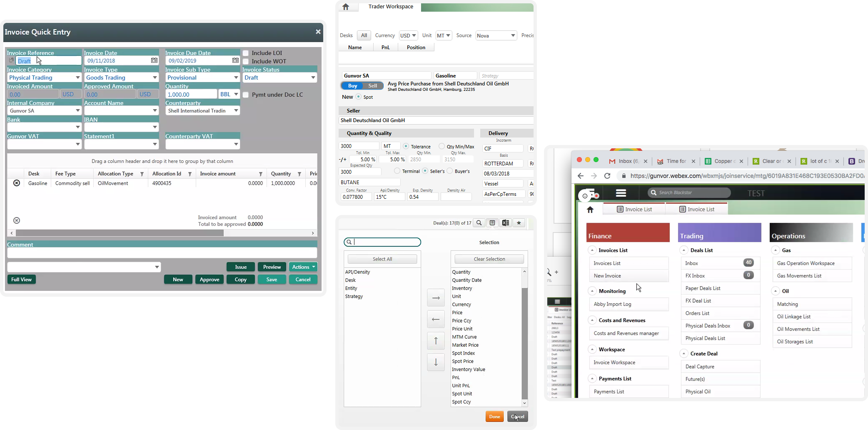
Task: Click the orange Done button
Action: (x=494, y=417)
